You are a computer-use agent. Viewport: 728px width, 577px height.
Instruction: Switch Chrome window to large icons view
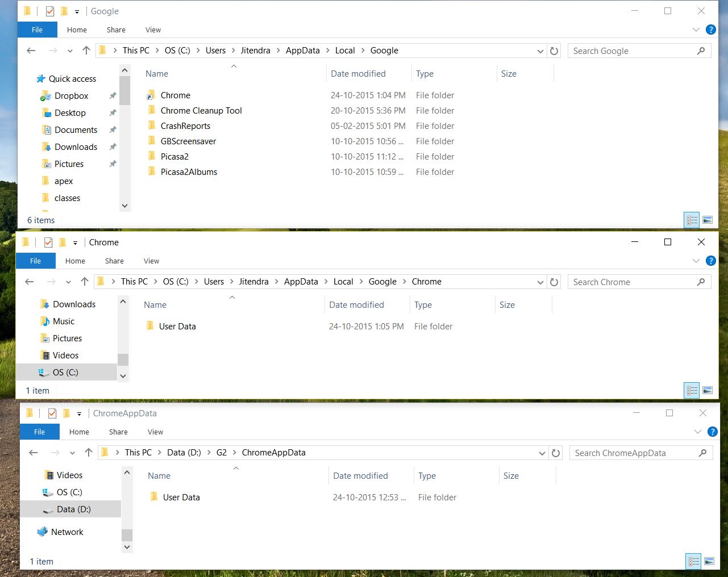point(708,390)
